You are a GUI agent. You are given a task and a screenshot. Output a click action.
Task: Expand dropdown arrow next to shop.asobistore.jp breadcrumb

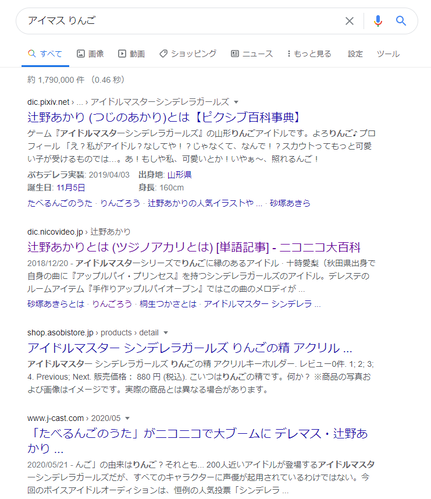tap(166, 333)
